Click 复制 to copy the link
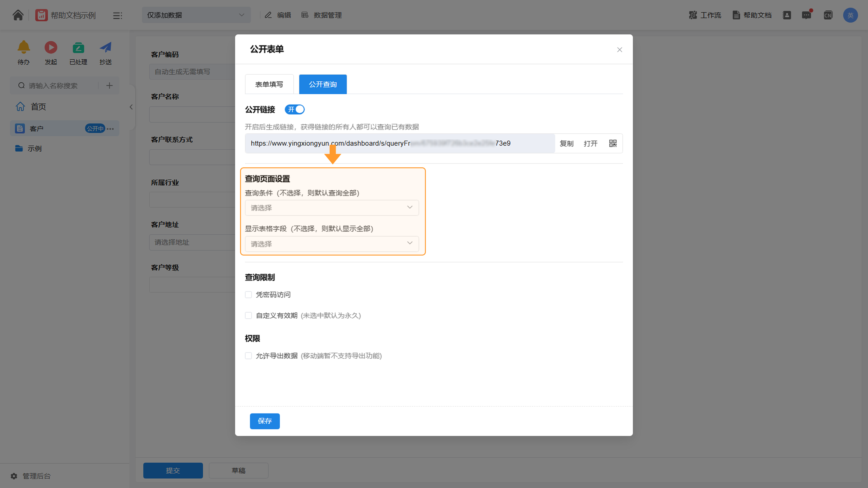 tap(566, 144)
